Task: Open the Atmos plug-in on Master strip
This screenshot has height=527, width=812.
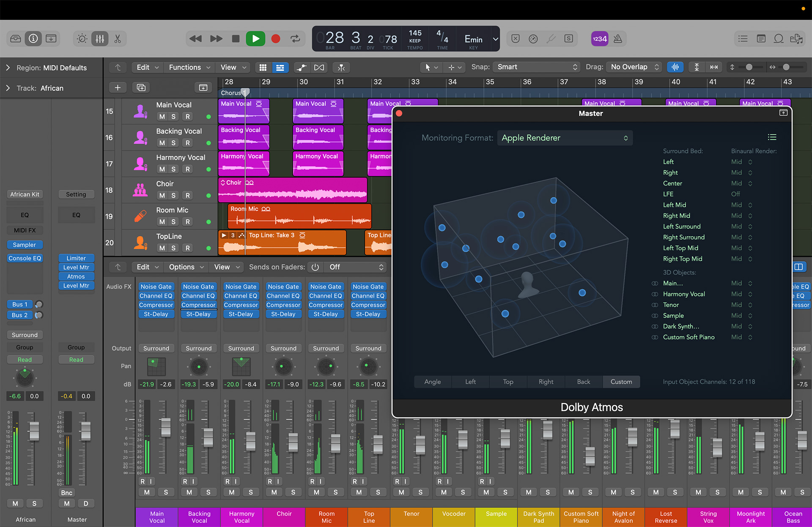Action: (x=76, y=276)
